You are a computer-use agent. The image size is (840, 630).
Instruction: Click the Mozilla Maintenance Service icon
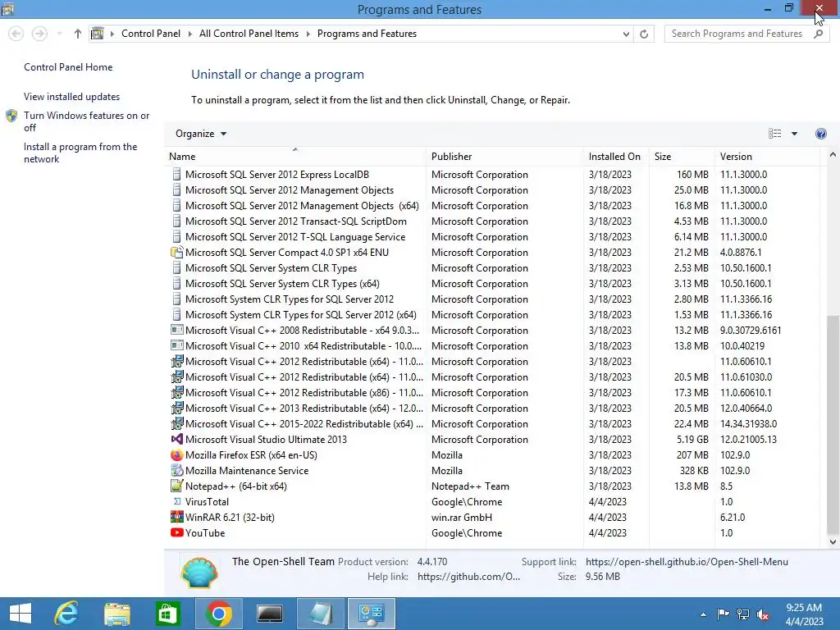pos(177,470)
